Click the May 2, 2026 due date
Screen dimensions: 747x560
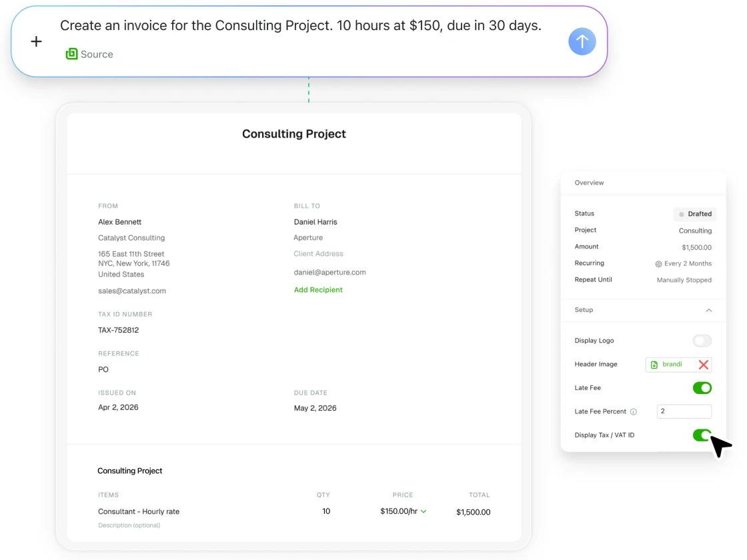315,408
